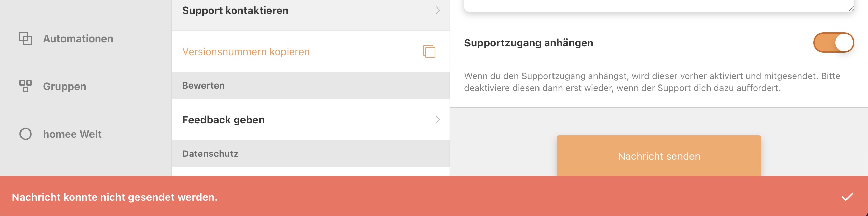
Task: Click the copy icon beside Versionsnummern kopieren
Action: (x=429, y=51)
